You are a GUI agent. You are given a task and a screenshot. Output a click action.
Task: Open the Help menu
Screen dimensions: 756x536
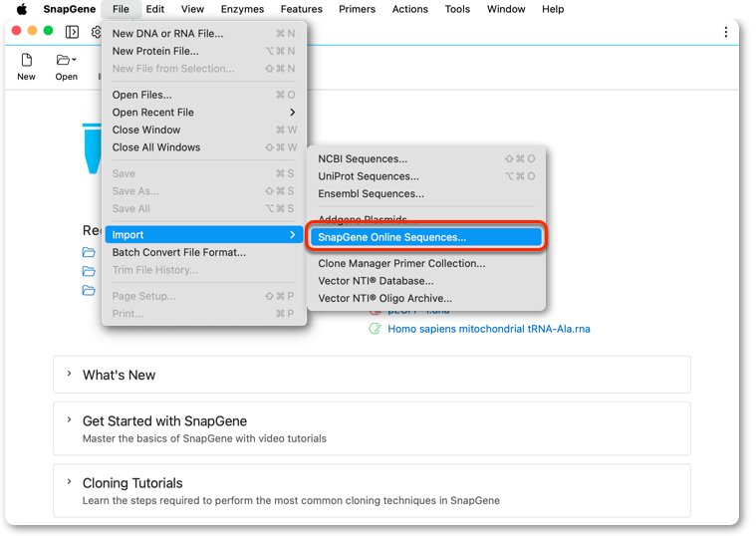(x=553, y=9)
